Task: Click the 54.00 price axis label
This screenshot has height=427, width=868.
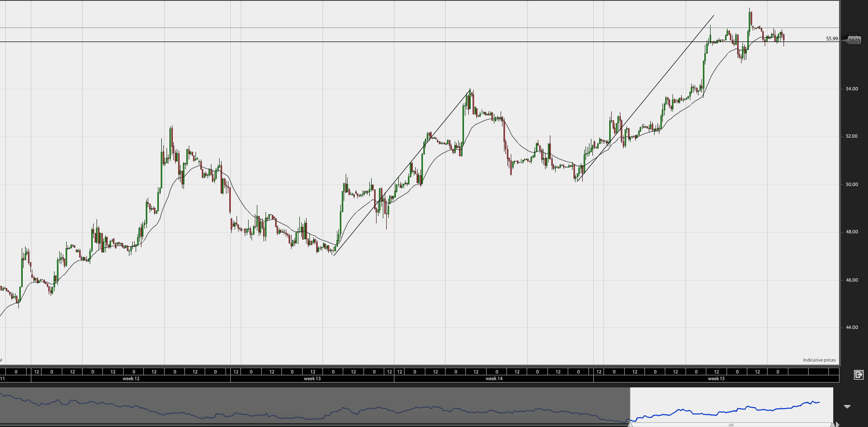Action: [x=852, y=89]
